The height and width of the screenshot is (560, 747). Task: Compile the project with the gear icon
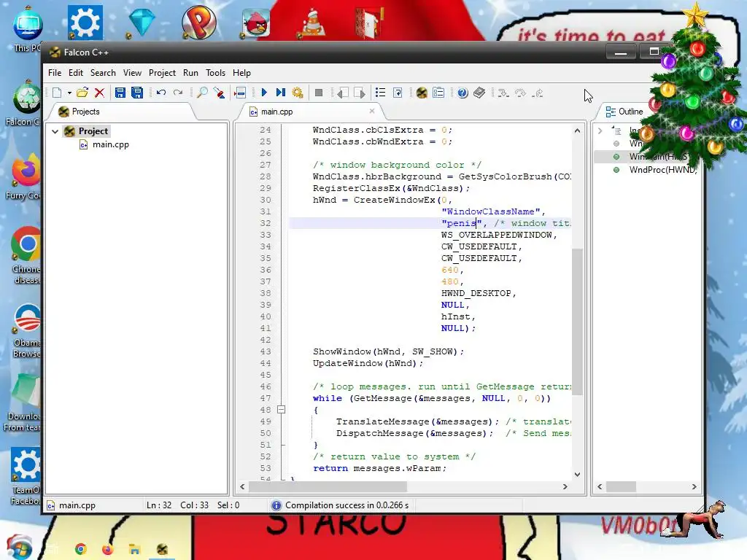coord(298,93)
